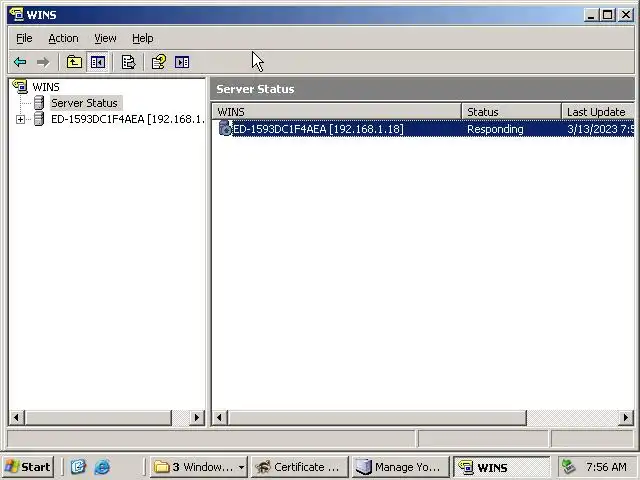Open the Action menu
640x480 pixels.
[63, 38]
